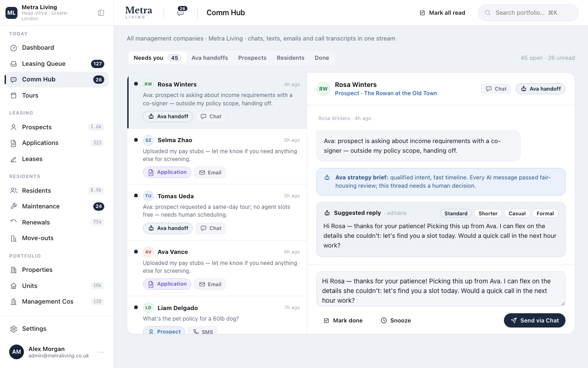Click Chat button in conversation header
This screenshot has height=368, width=588.
coord(496,89)
